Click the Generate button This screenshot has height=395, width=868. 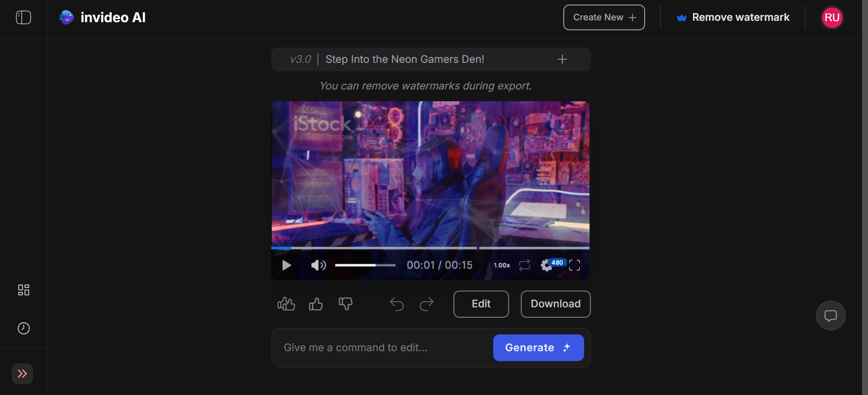(538, 348)
